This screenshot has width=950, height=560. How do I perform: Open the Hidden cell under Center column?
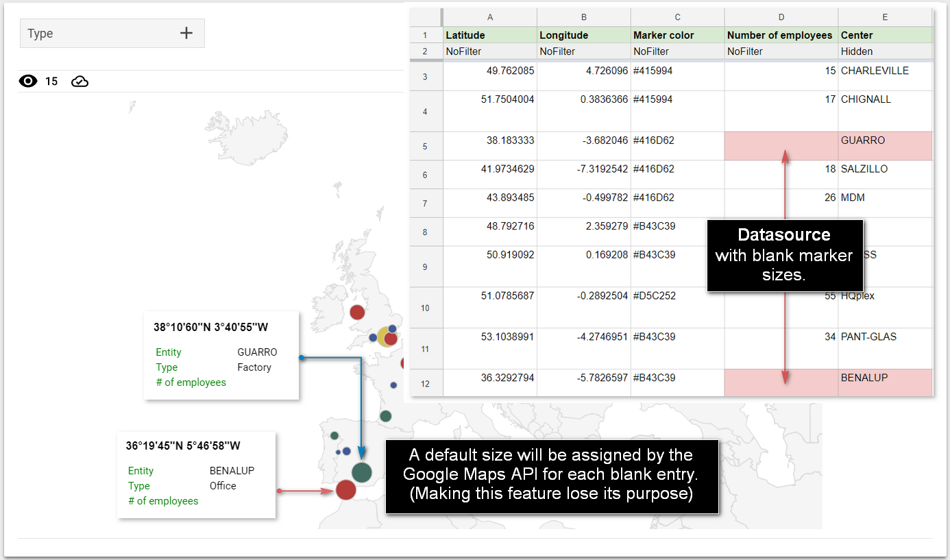click(885, 51)
